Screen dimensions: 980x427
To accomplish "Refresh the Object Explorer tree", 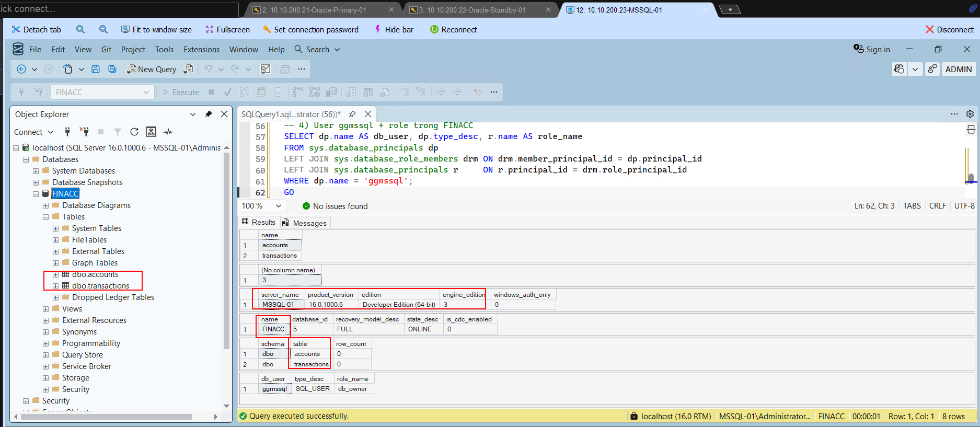I will coord(134,132).
